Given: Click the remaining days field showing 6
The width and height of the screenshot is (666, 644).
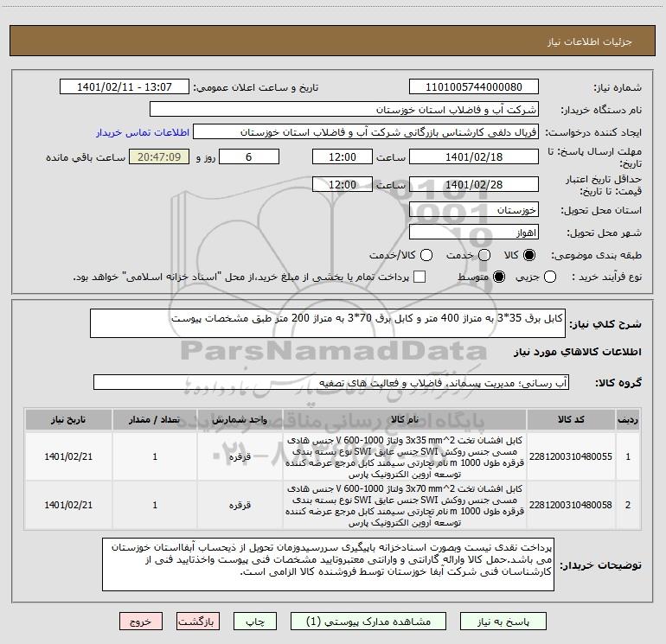Looking at the screenshot, I should (249, 156).
